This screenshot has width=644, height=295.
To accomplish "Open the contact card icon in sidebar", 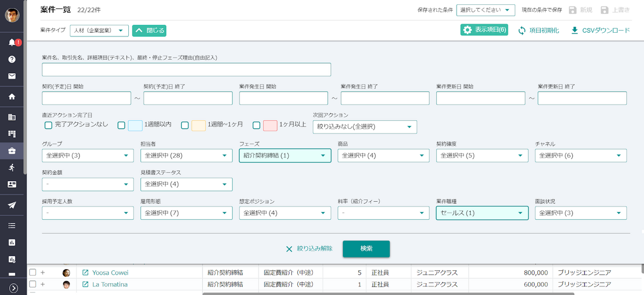I will [12, 184].
